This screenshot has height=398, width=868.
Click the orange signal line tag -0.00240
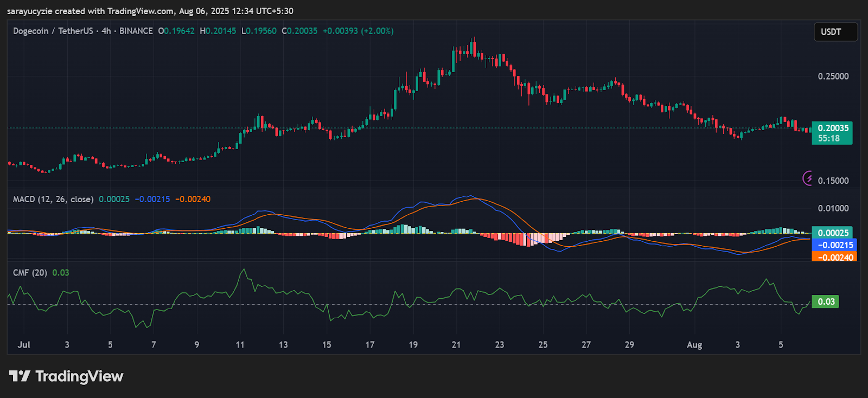tap(834, 257)
